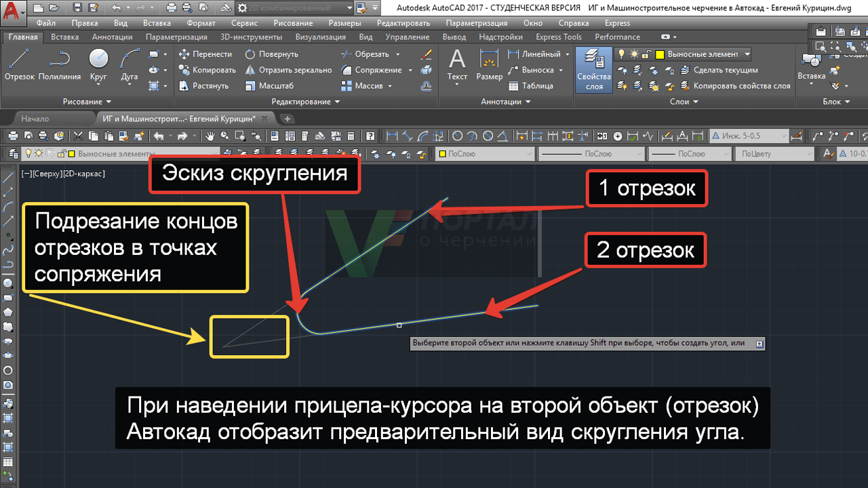This screenshot has height=488, width=868.
Task: Click the Undo arrow in quick access toolbar
Action: (116, 8)
